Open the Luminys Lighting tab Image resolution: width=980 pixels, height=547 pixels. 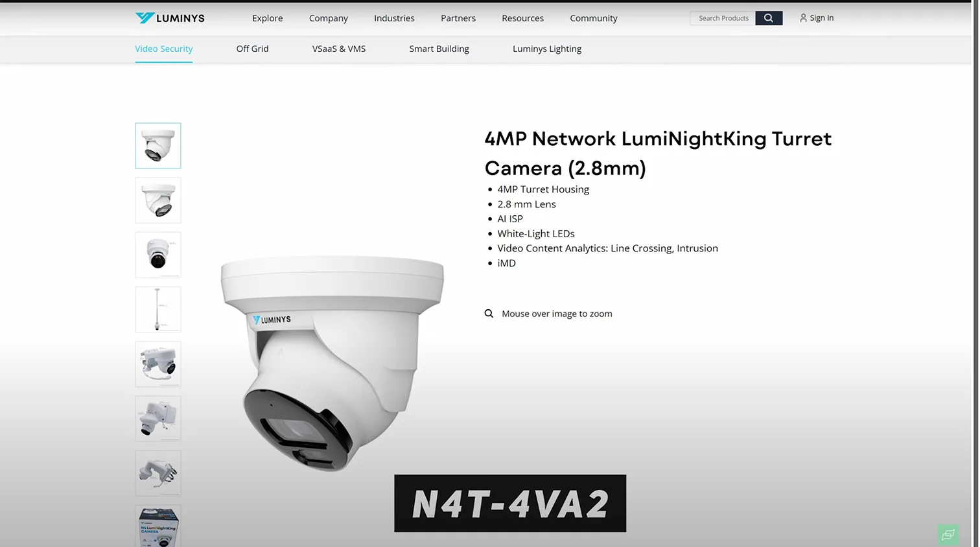547,49
